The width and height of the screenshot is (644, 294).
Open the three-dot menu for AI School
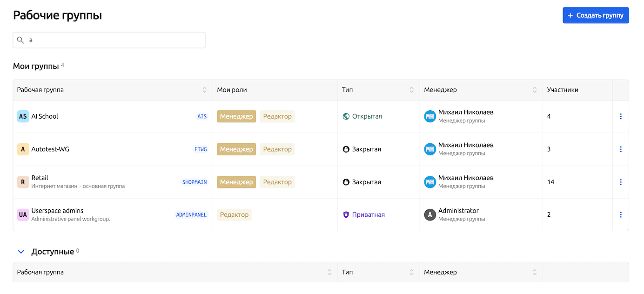pyautogui.click(x=621, y=116)
